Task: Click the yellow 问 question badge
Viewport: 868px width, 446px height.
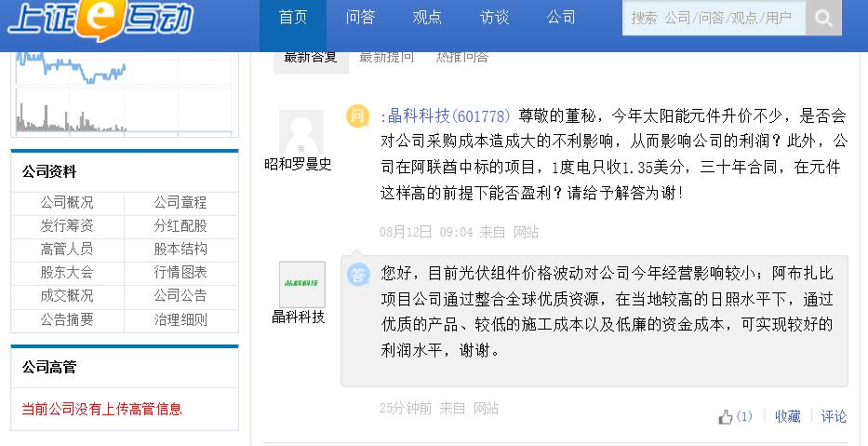Action: 358,116
